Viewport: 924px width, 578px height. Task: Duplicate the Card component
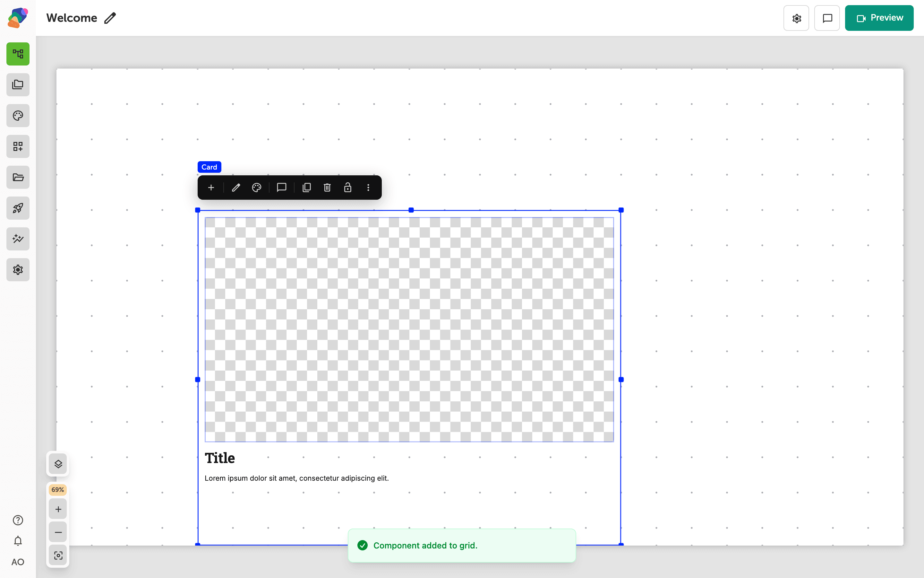[x=307, y=187]
